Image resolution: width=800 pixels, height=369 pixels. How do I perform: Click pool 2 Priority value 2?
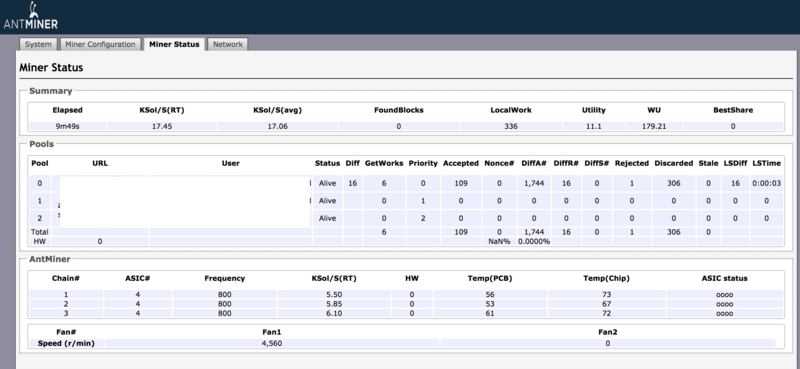[423, 218]
